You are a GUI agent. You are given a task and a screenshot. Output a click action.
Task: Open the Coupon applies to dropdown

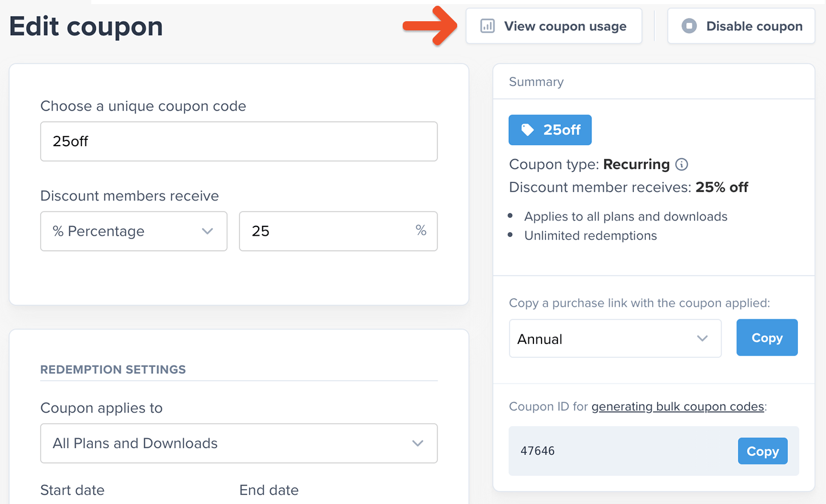click(239, 443)
